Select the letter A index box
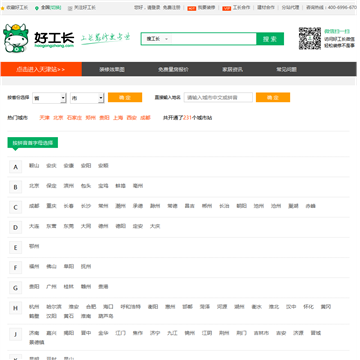 click(x=15, y=167)
